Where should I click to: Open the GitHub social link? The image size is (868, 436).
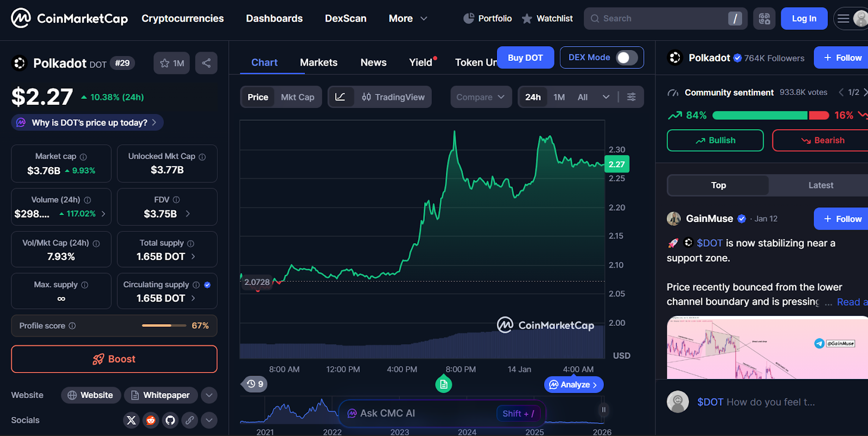click(170, 420)
